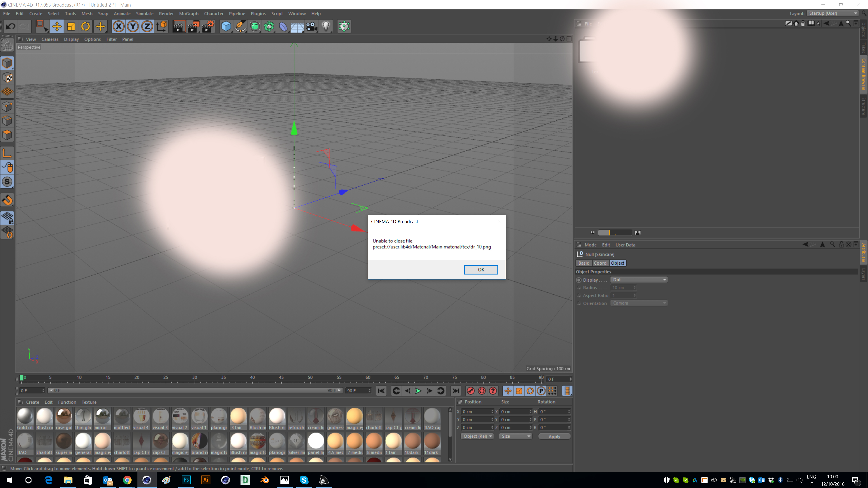Switch to the Coord. tab

tap(600, 263)
